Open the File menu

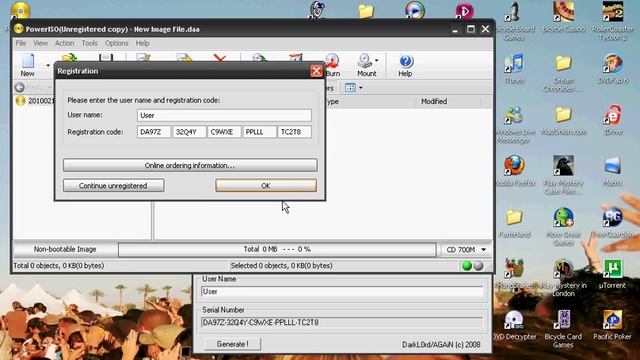pyautogui.click(x=21, y=43)
